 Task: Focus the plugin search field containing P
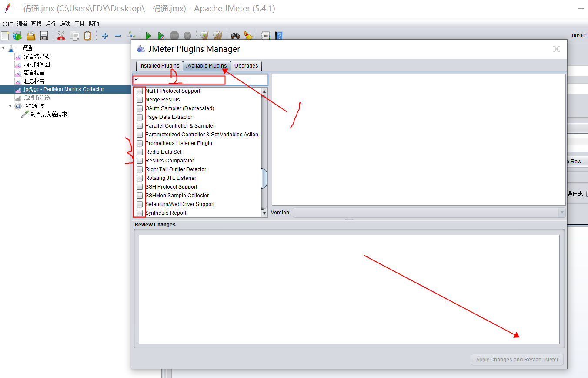[200, 80]
